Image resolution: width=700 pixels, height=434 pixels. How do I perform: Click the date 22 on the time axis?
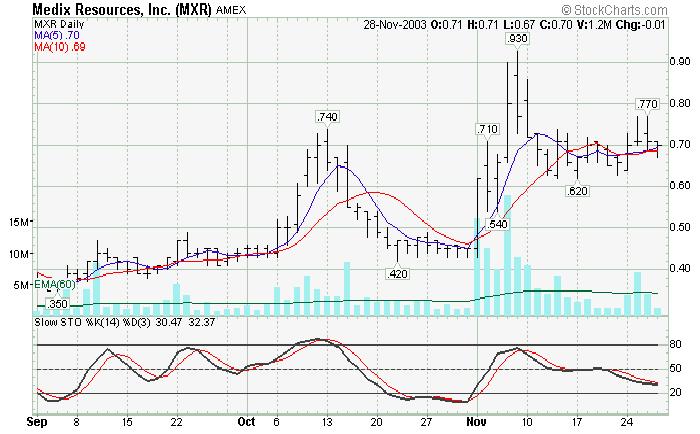tap(177, 422)
